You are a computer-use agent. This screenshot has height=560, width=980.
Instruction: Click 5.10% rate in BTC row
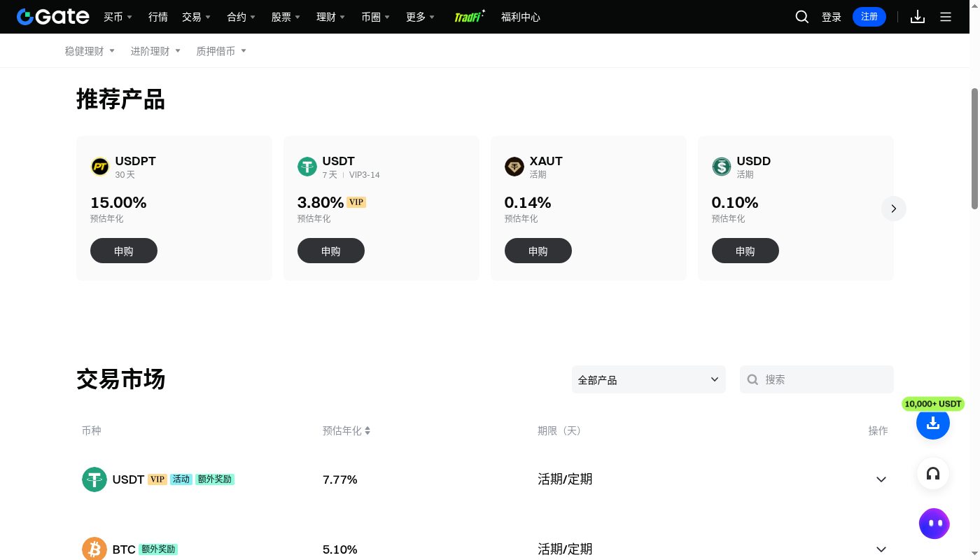click(x=340, y=549)
